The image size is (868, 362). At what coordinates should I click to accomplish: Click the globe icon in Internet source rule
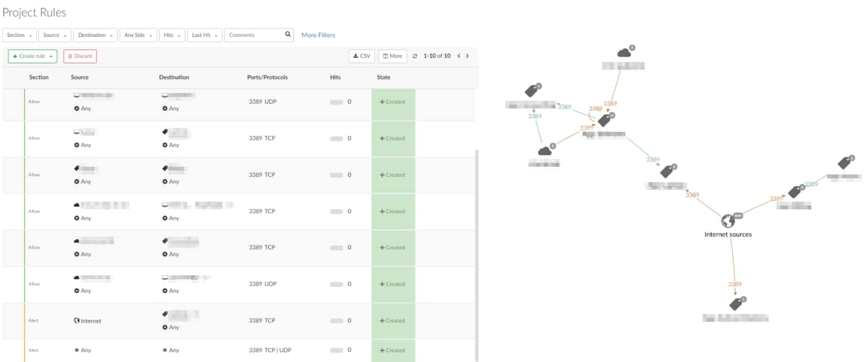pos(77,321)
